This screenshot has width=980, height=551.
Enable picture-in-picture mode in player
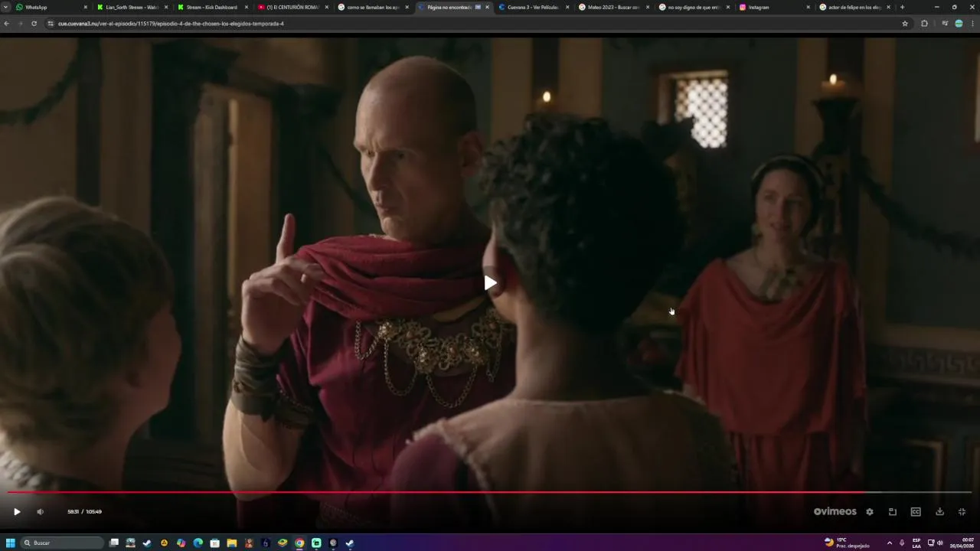893,512
